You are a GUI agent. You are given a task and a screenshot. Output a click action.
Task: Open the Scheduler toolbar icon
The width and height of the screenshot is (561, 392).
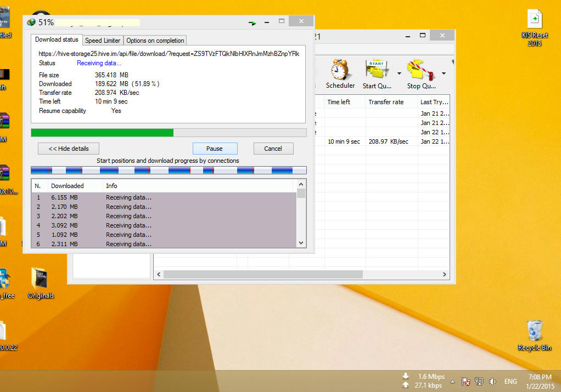coord(340,73)
